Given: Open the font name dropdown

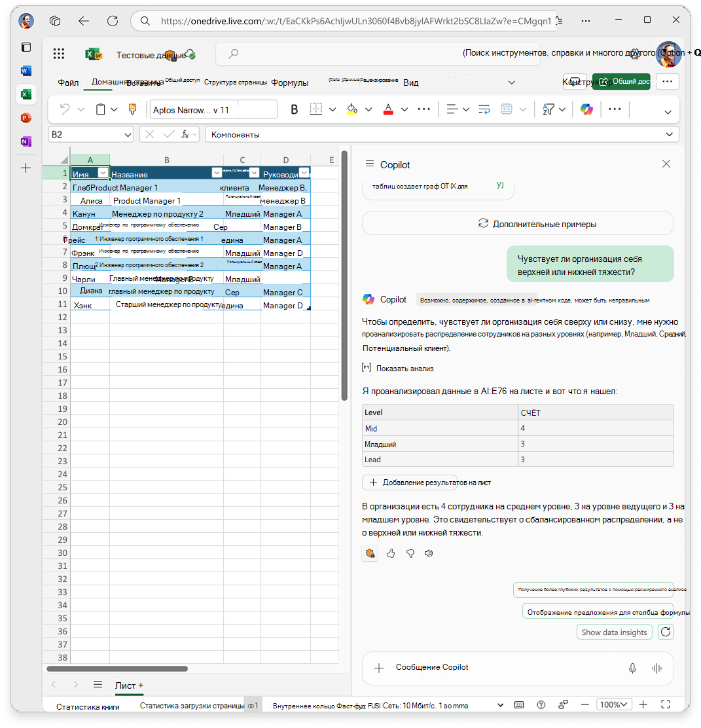Looking at the screenshot, I should pyautogui.click(x=213, y=110).
